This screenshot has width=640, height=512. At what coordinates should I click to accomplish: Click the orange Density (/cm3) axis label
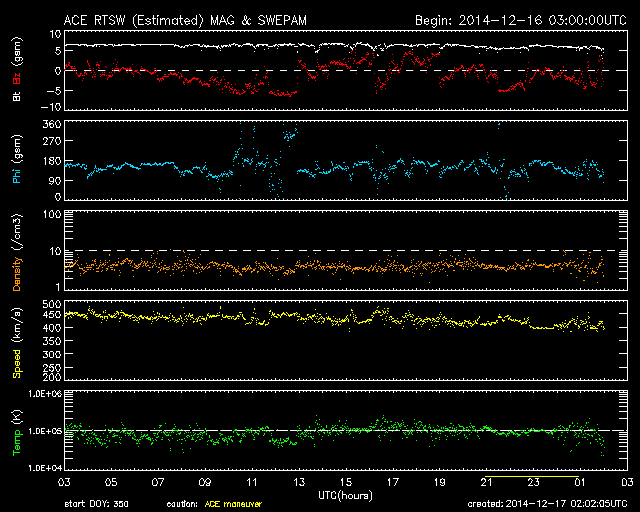(x=16, y=254)
